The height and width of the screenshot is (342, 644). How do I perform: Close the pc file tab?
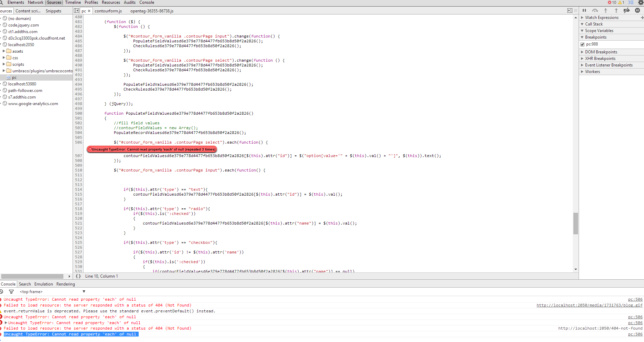89,11
